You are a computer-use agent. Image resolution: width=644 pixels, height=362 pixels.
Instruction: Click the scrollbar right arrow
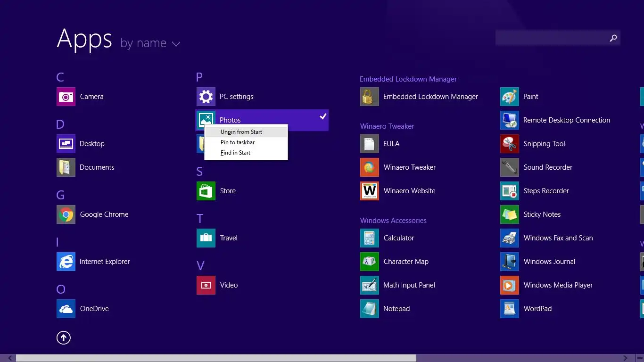626,358
